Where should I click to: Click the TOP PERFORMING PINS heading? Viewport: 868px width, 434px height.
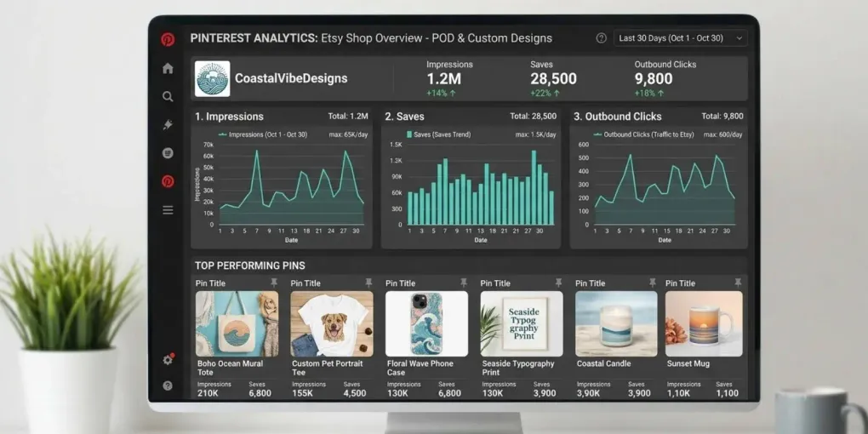249,266
